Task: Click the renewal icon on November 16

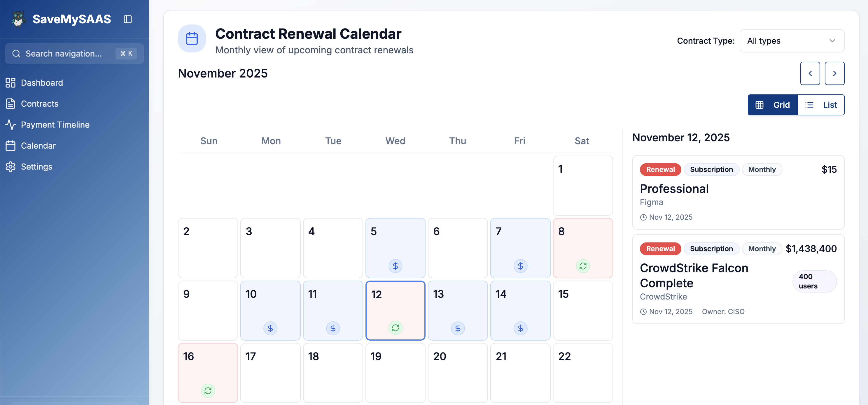Action: pos(208,390)
